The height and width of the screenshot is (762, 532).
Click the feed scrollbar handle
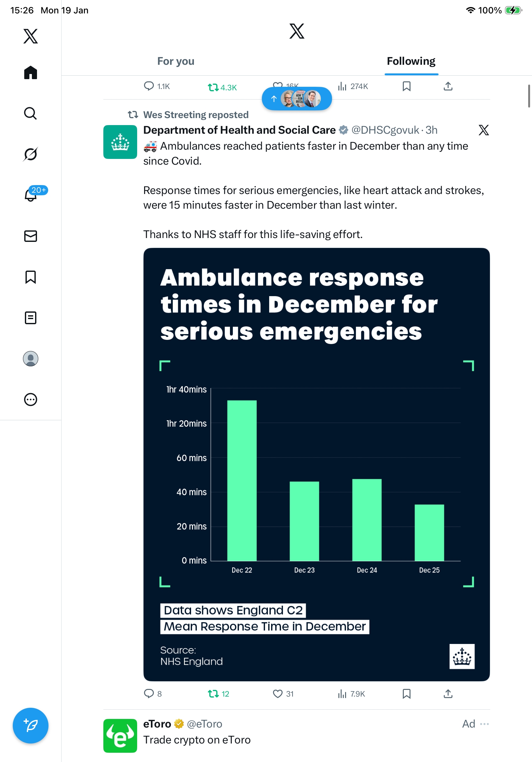tap(529, 96)
